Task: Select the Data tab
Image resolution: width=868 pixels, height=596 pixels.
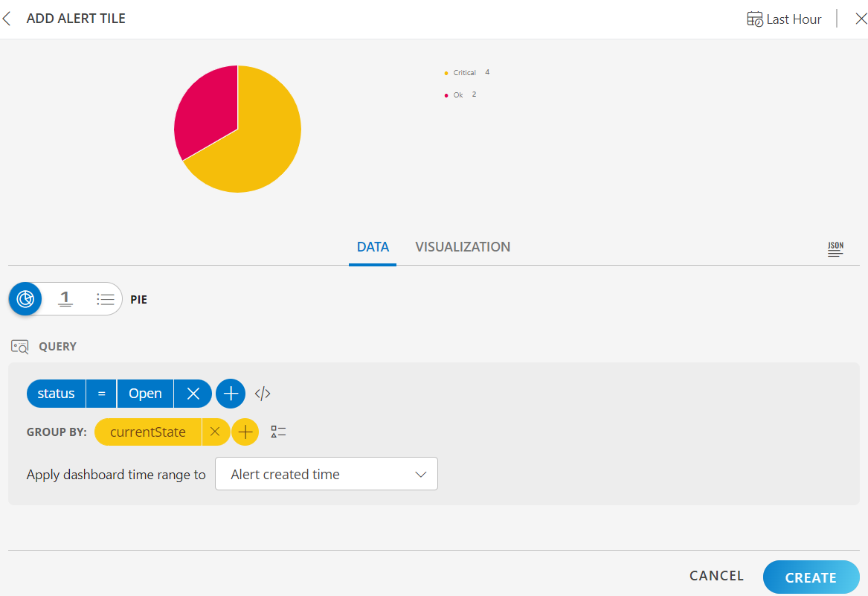Action: coord(373,247)
